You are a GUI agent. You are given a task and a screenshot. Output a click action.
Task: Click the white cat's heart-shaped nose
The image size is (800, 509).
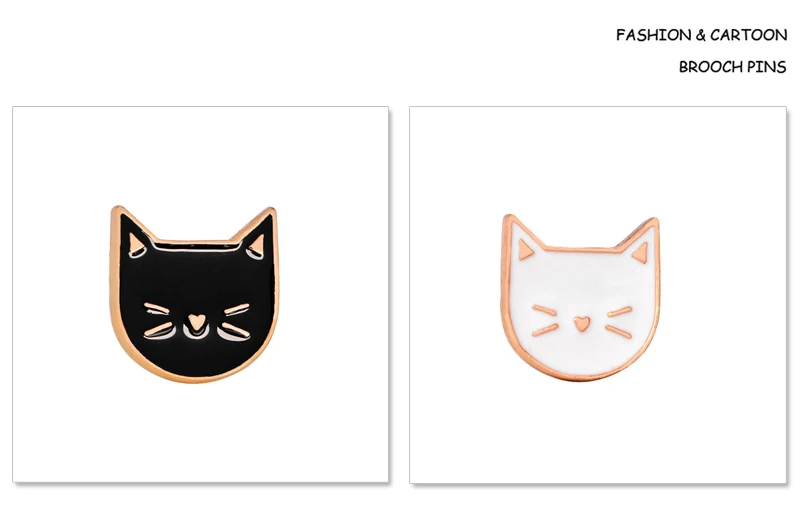pyautogui.click(x=582, y=323)
